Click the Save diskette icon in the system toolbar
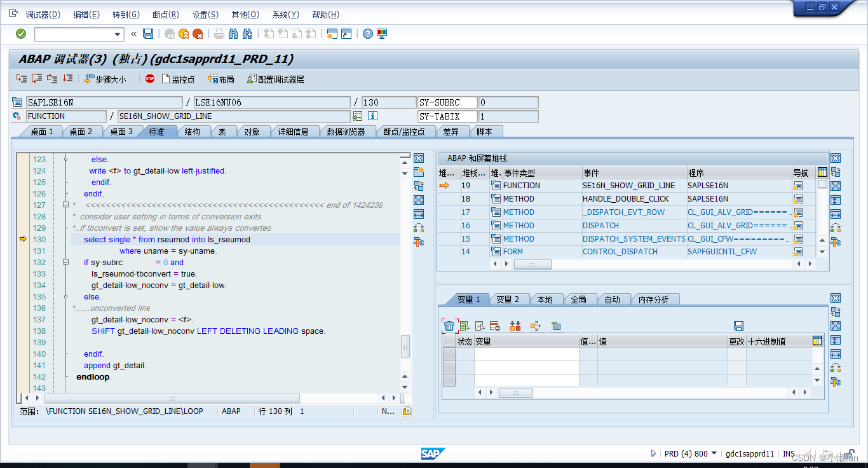This screenshot has height=468, width=868. [148, 34]
